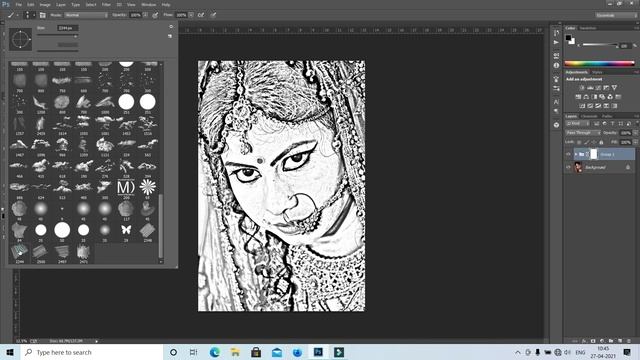
Task: Open the layer Fill slider arrow
Action: pyautogui.click(x=635, y=142)
